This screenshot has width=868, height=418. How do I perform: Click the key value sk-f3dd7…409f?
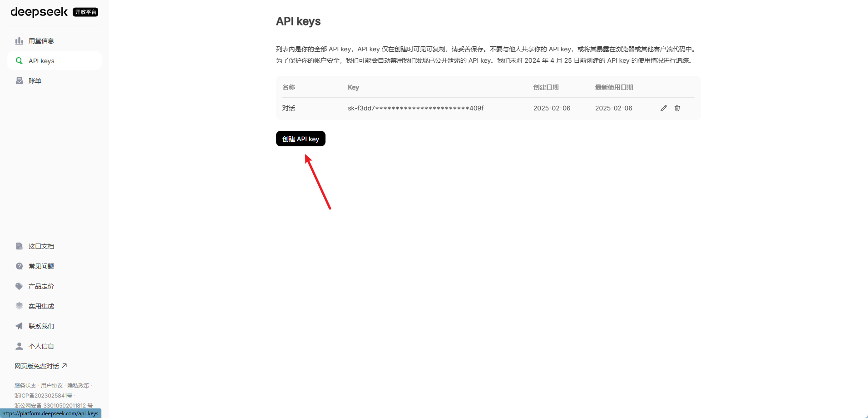(416, 108)
